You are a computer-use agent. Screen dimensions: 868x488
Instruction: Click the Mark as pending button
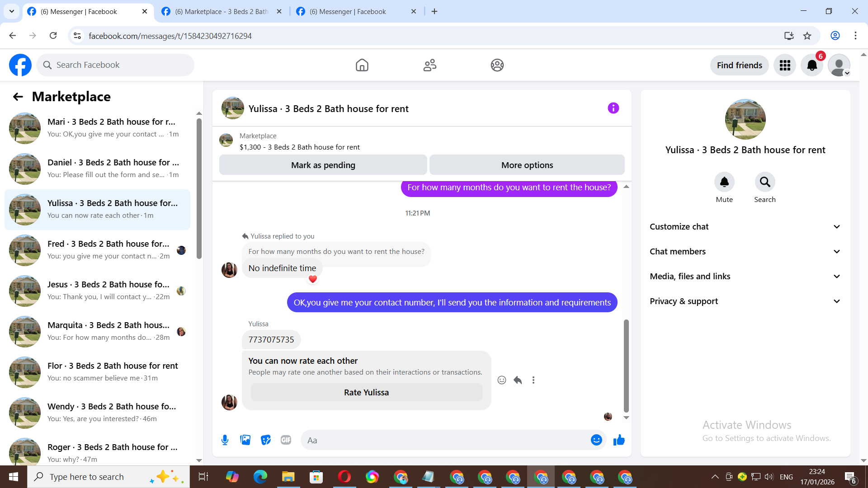pyautogui.click(x=323, y=165)
